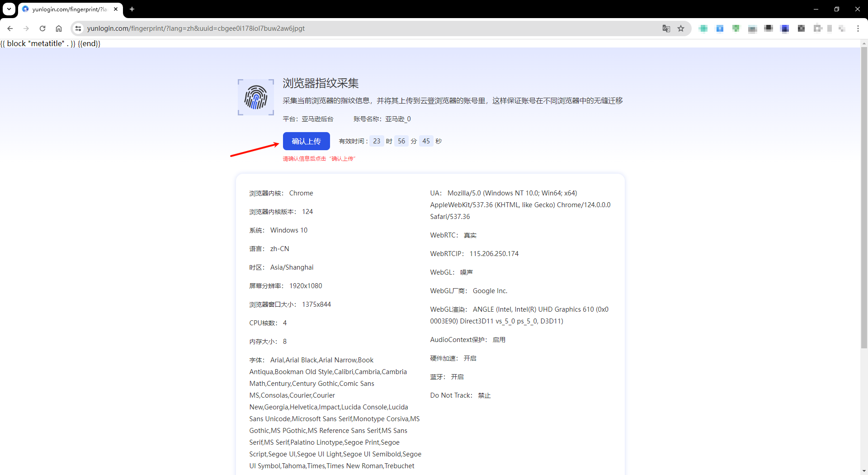This screenshot has width=868, height=475.
Task: Click the WebGL value 噪声
Action: click(x=467, y=272)
